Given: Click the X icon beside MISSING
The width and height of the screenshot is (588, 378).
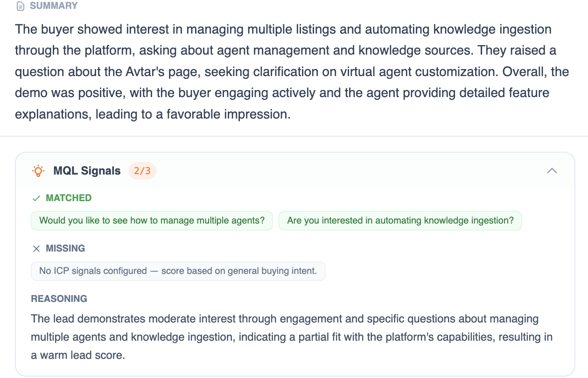Looking at the screenshot, I should coord(36,249).
